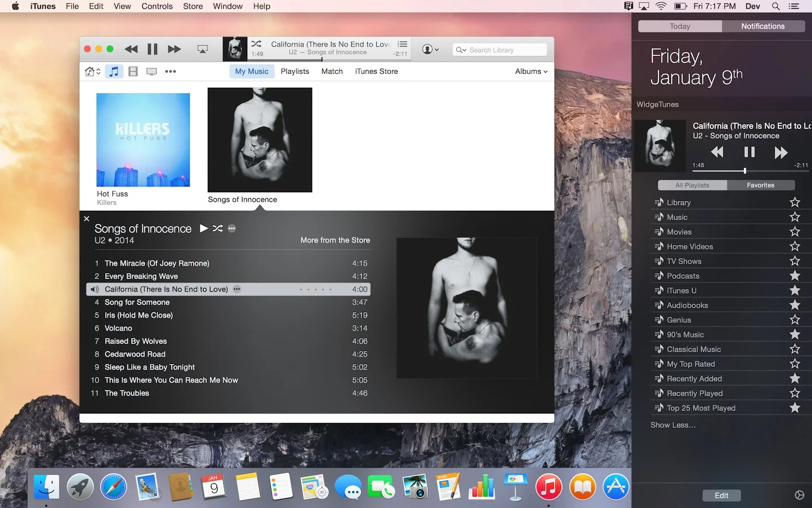The image size is (812, 508).
Task: Open the Up Next list icon
Action: pos(402,44)
